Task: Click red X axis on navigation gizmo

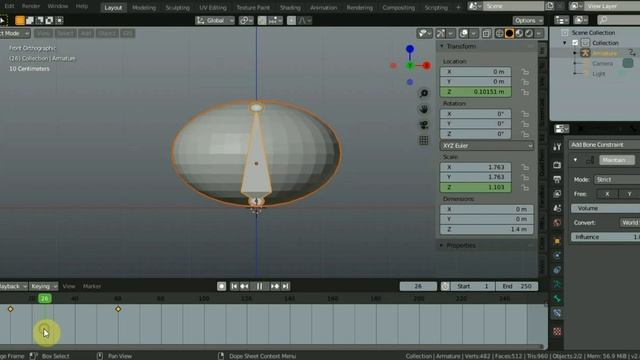Action: click(x=427, y=65)
